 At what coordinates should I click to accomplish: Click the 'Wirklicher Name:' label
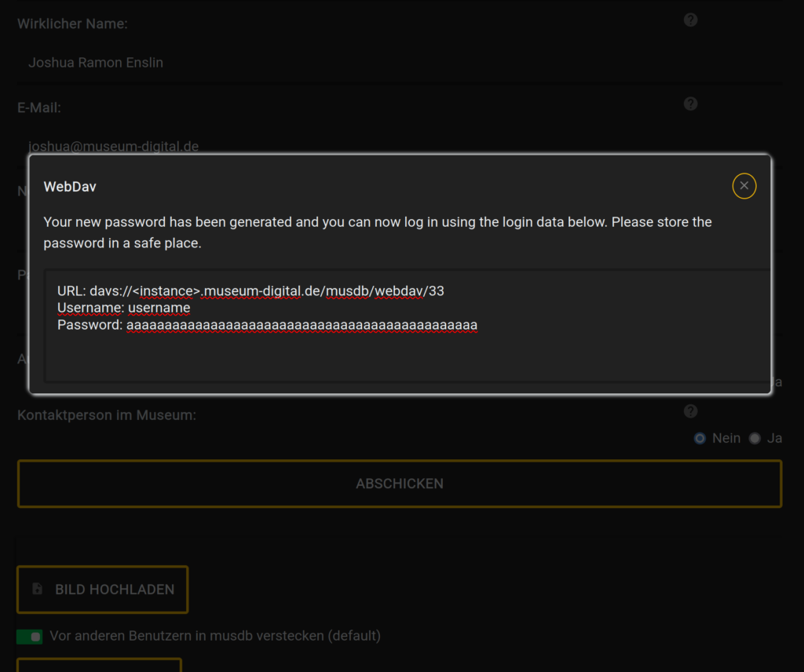tap(72, 24)
